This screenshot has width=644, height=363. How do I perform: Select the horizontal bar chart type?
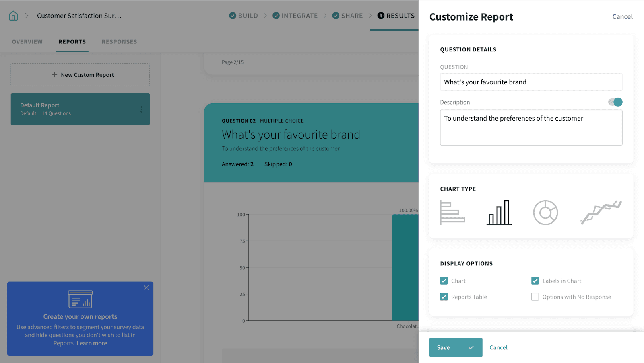coord(452,213)
